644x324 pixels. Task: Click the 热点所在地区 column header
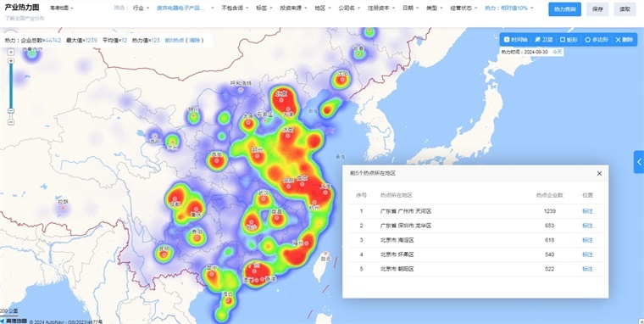coord(397,195)
